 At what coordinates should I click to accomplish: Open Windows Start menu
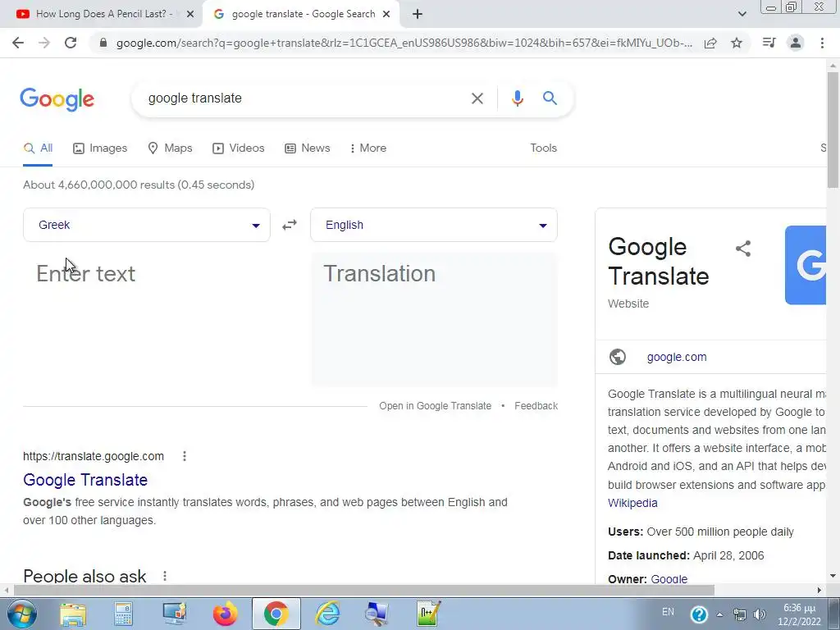point(22,614)
